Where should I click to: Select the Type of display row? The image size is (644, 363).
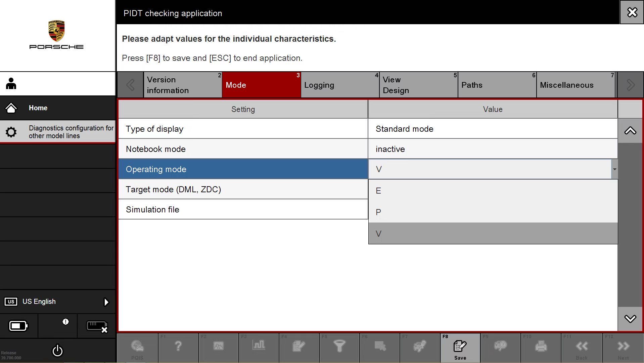coord(243,129)
